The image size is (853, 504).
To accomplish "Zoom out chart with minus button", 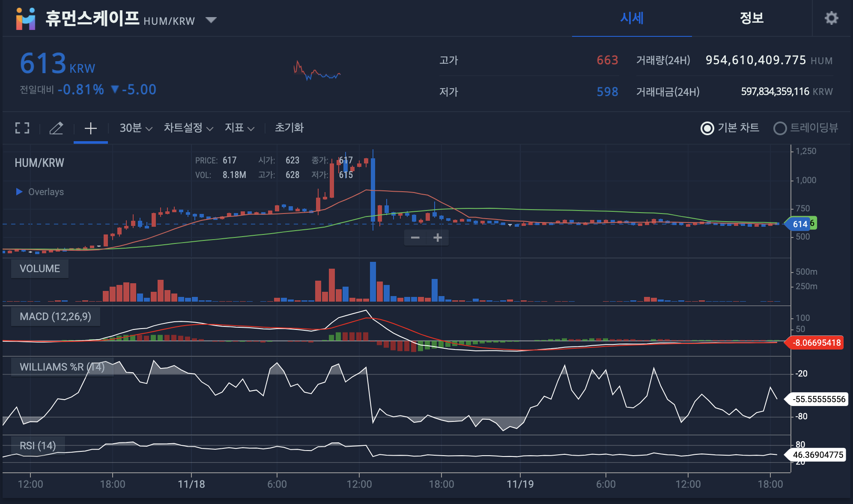I will click(x=415, y=237).
